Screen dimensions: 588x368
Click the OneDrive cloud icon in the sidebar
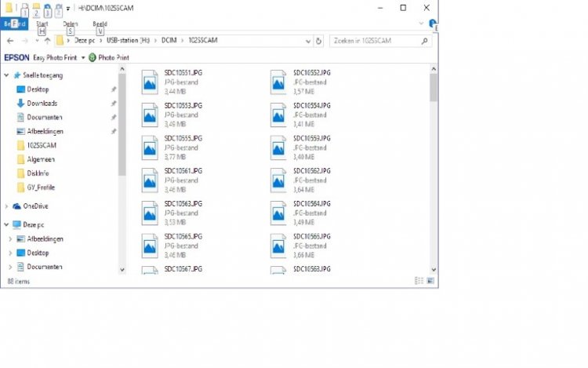point(16,206)
